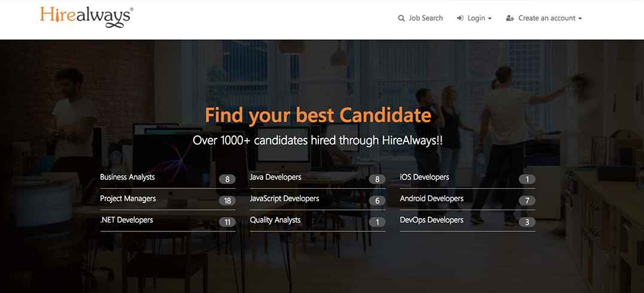The width and height of the screenshot is (644, 293).
Task: Click the Hirealways logo
Action: click(x=86, y=17)
